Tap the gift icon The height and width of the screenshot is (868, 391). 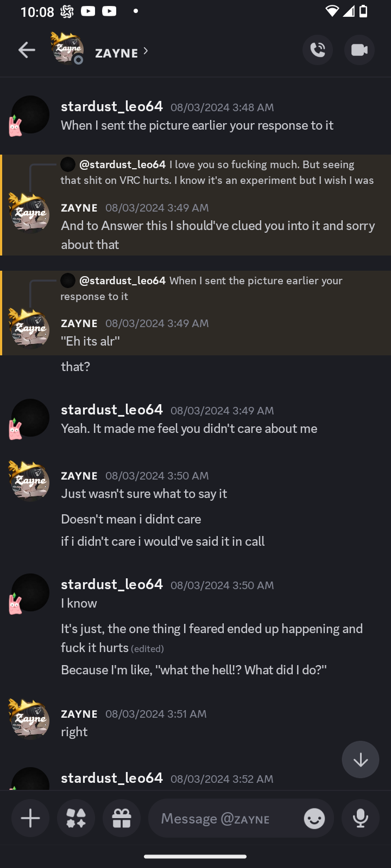pos(122,818)
